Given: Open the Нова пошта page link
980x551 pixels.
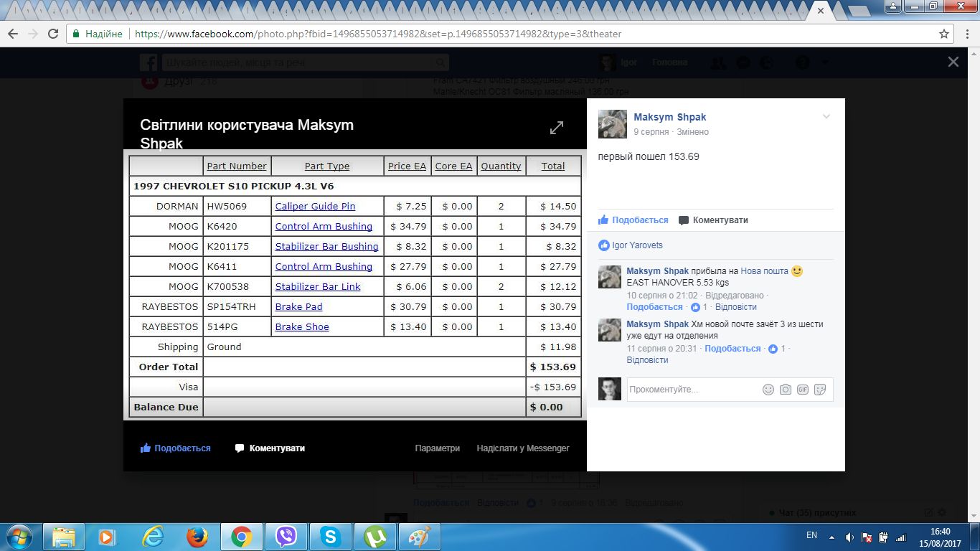Looking at the screenshot, I should click(764, 271).
